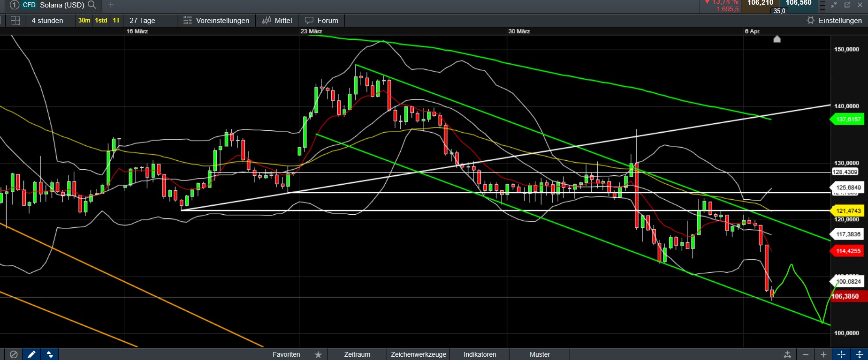The width and height of the screenshot is (868, 360).
Task: Click the 150,0000 axis price label
Action: [847, 50]
